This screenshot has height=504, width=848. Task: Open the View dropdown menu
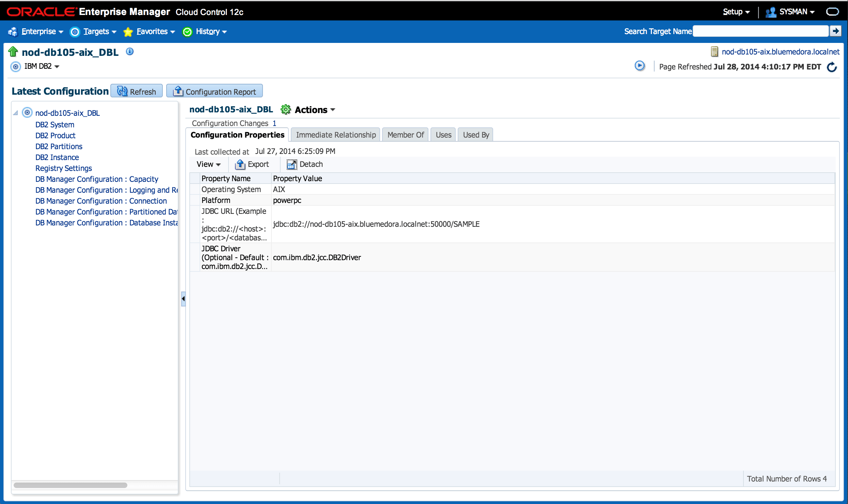[208, 164]
